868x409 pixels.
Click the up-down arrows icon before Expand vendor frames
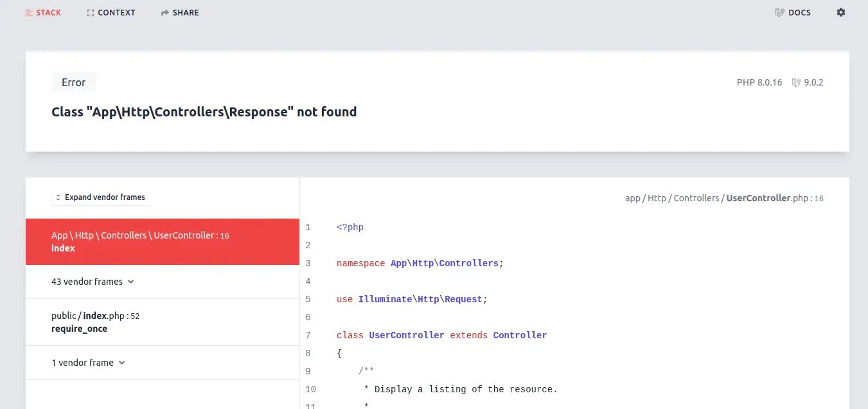tap(58, 197)
